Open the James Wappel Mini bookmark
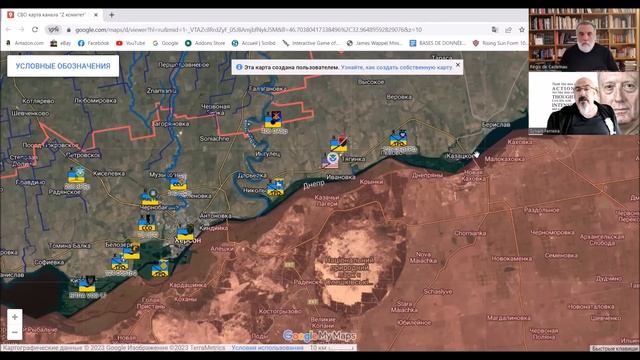Screen dimensions: 640x360 pos(374,43)
